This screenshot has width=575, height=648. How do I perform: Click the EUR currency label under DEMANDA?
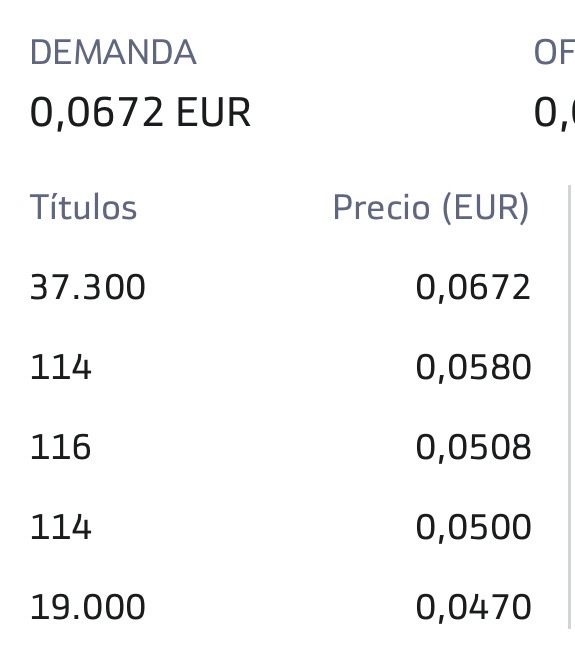(x=213, y=112)
